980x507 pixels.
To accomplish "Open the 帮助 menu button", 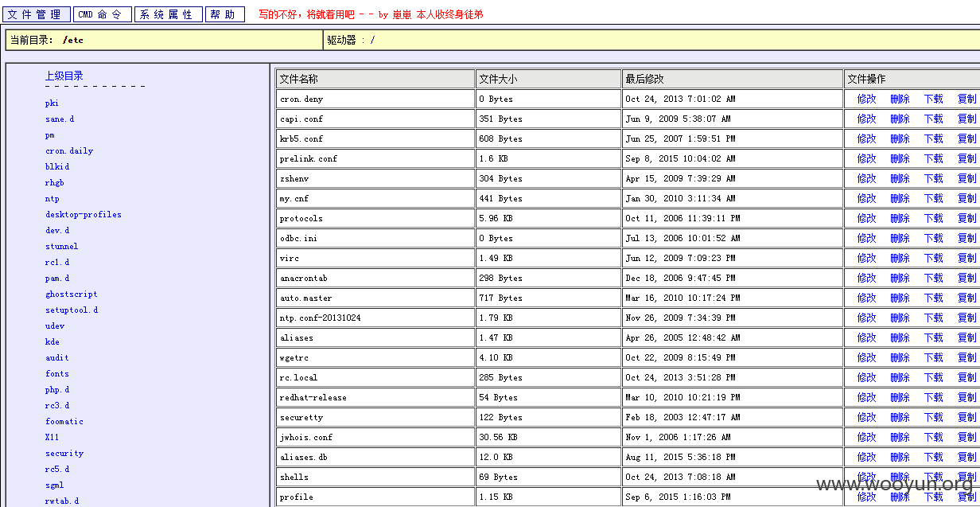I will point(225,14).
